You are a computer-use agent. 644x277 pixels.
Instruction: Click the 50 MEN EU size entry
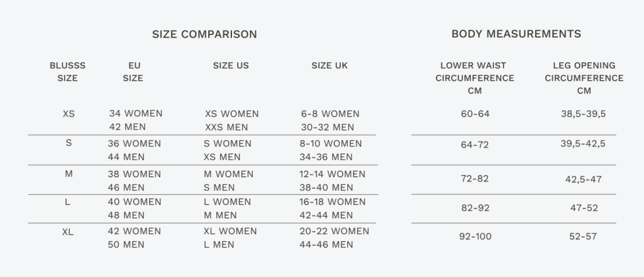click(126, 244)
